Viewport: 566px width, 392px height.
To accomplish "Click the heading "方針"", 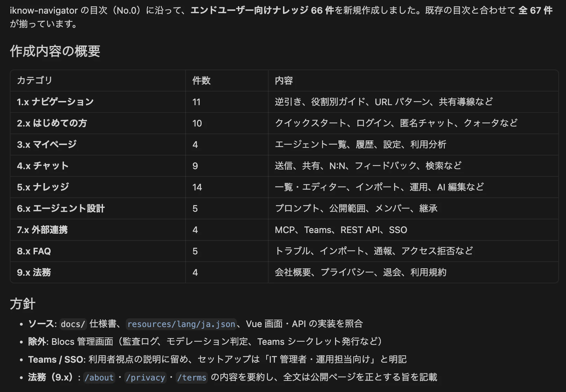I will (x=23, y=304).
